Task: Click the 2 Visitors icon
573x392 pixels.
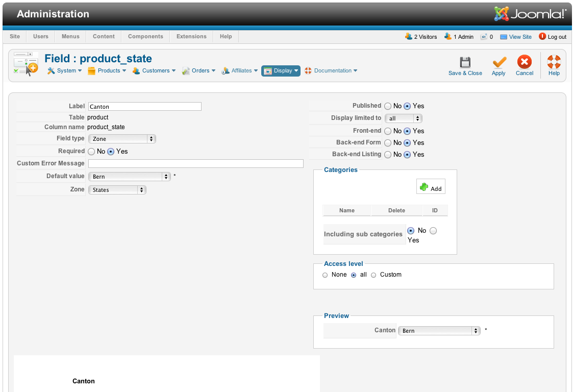Action: (x=409, y=36)
